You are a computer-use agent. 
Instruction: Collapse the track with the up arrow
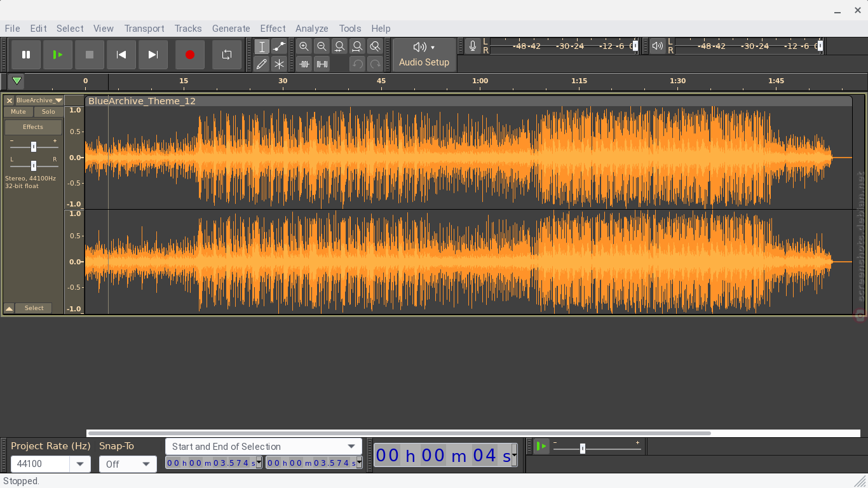click(x=10, y=308)
